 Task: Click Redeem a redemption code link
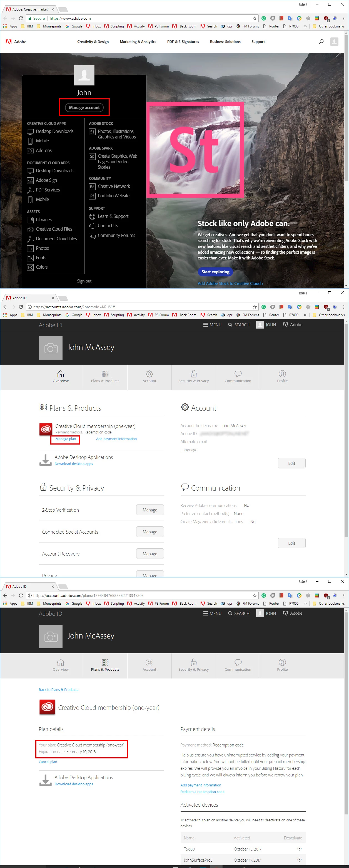coord(202,791)
